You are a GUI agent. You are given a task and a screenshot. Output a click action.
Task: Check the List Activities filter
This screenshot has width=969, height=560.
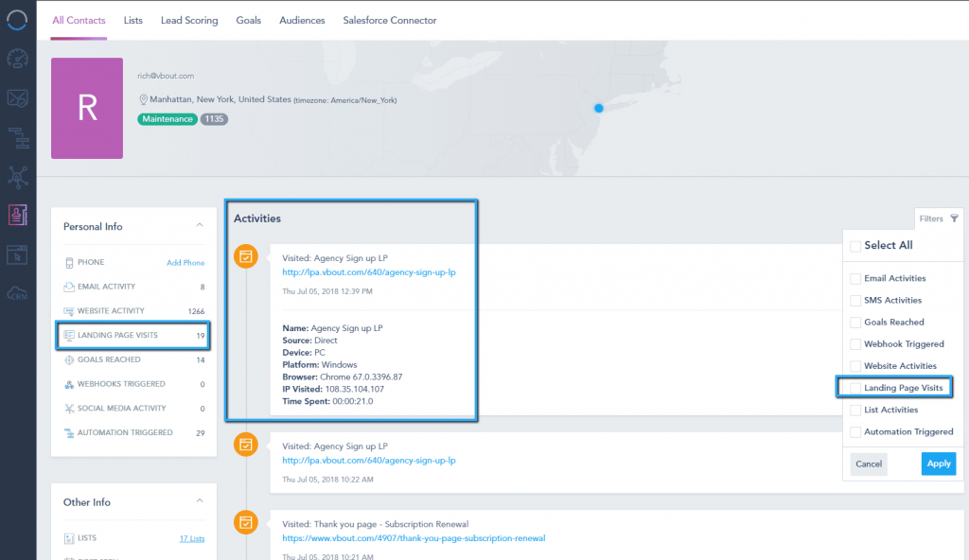pyautogui.click(x=855, y=410)
